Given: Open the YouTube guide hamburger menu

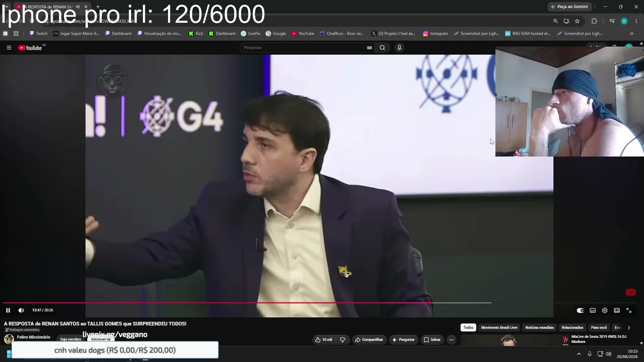Looking at the screenshot, I should (9, 48).
